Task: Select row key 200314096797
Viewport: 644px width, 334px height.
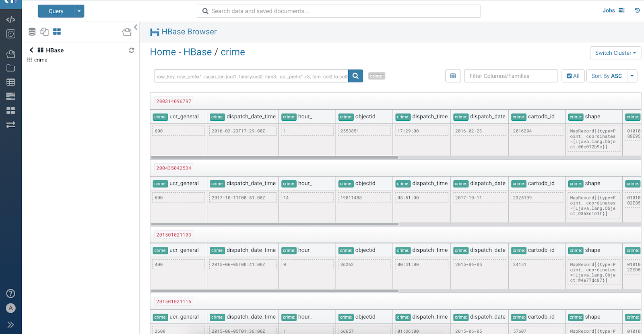Action: point(173,101)
